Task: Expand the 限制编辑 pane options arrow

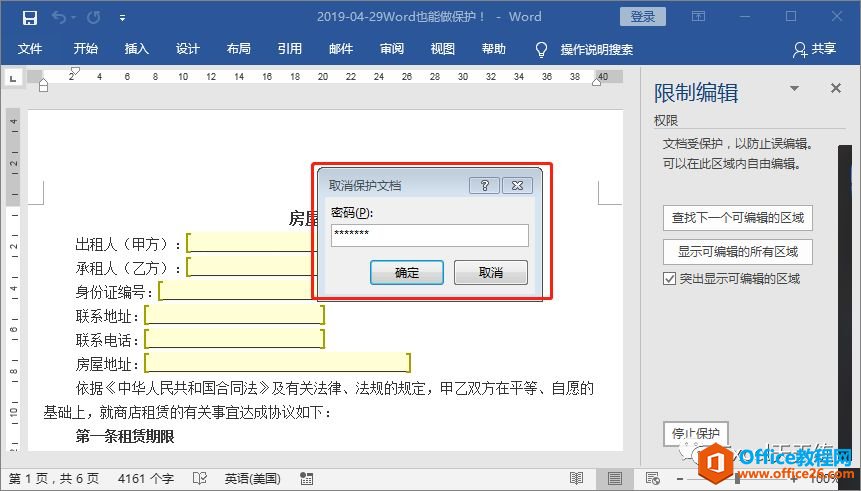Action: pyautogui.click(x=795, y=89)
